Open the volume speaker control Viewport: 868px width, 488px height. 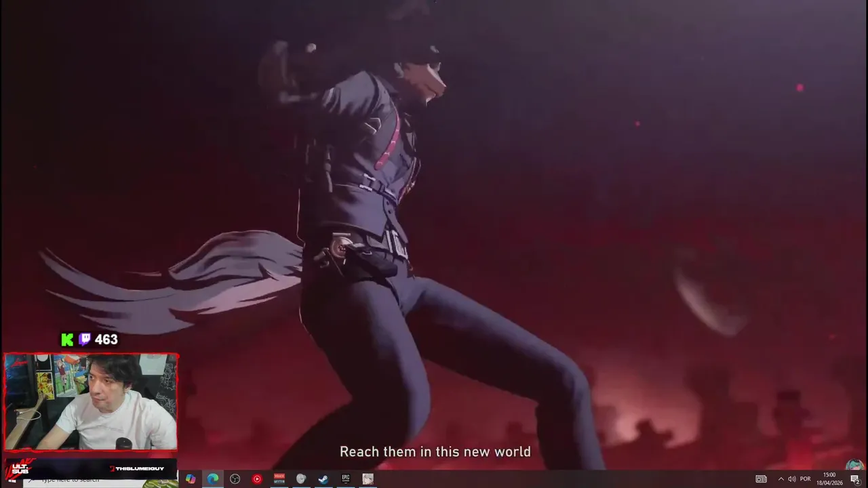pos(791,479)
